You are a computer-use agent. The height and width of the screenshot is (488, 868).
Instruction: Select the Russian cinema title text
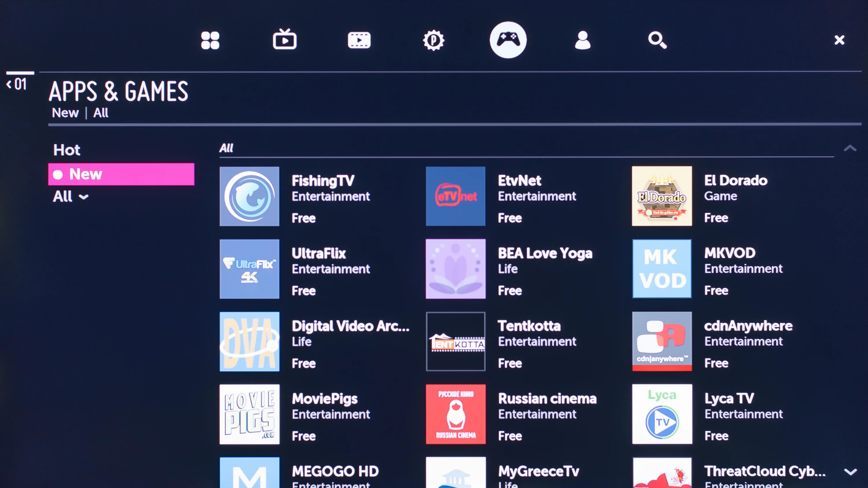(x=547, y=398)
